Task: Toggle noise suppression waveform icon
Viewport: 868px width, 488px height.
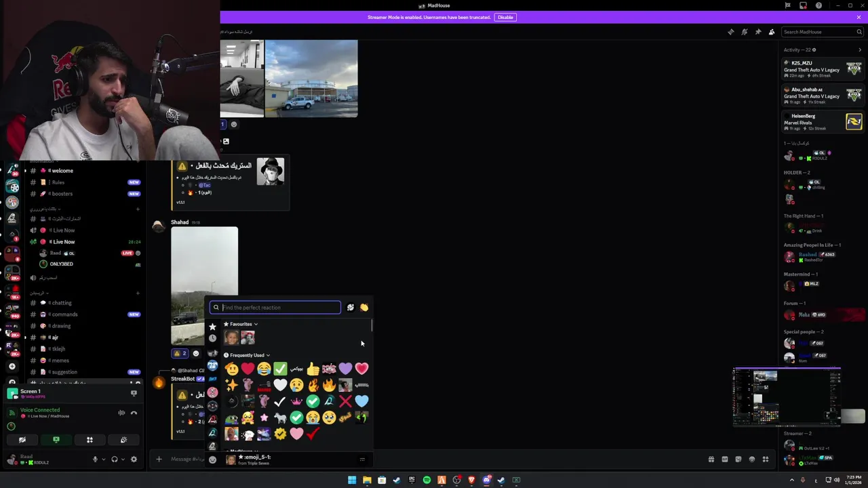Action: 121,413
